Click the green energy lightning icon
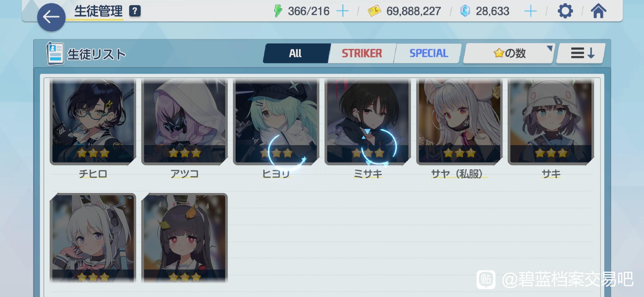 point(278,11)
